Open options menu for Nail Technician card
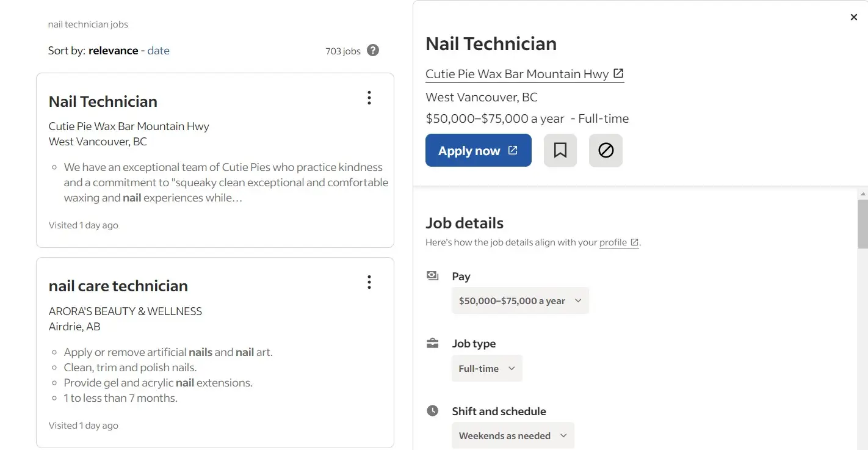Viewport: 868px width, 450px height. [x=369, y=98]
